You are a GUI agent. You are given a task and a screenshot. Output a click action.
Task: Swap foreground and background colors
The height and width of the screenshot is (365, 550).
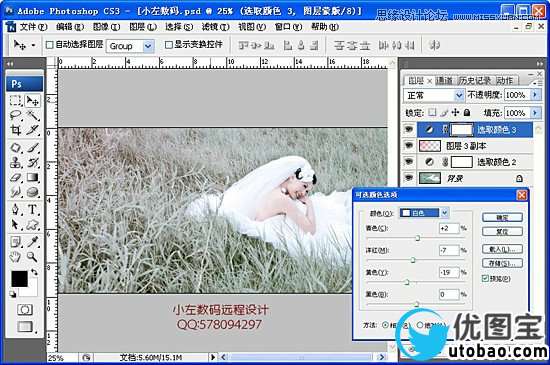(34, 272)
